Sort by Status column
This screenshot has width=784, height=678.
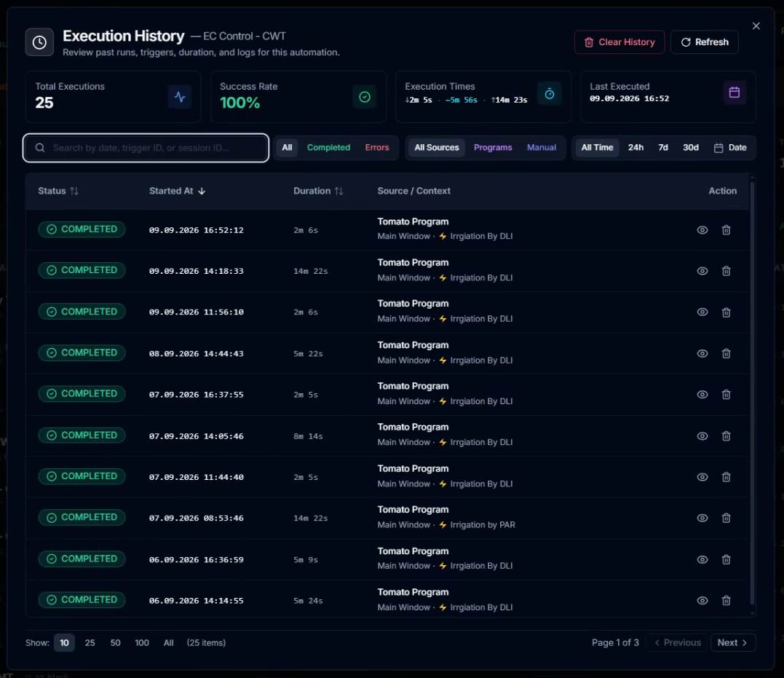click(58, 191)
